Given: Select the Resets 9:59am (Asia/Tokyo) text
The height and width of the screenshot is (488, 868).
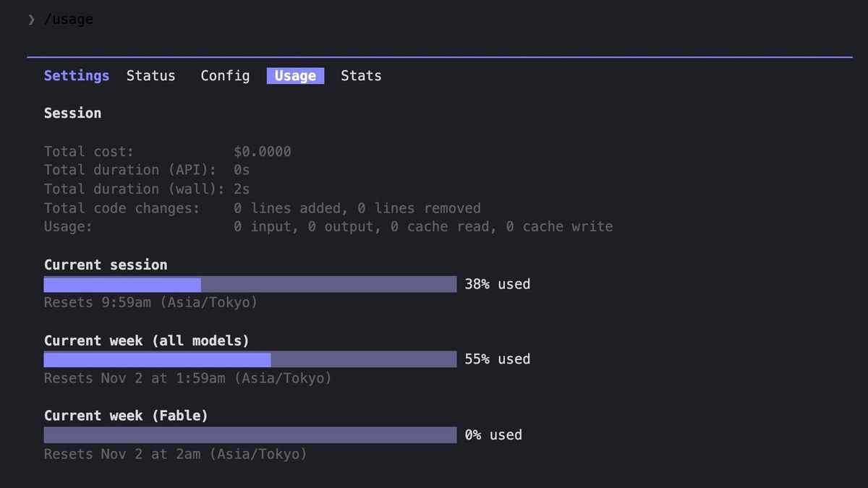Looking at the screenshot, I should point(151,302).
